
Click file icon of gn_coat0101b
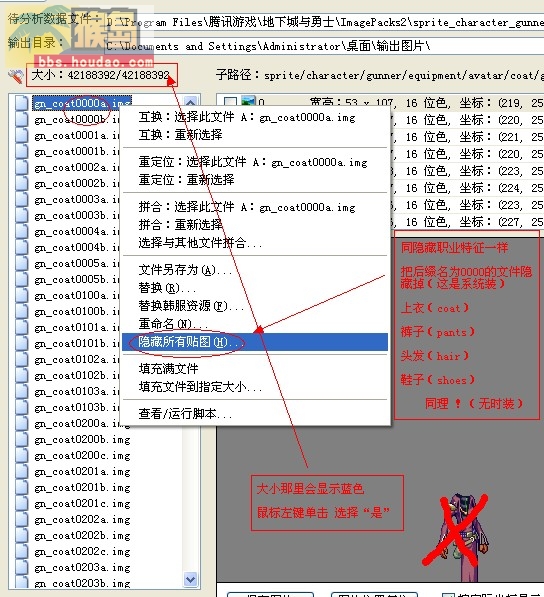tap(21, 343)
